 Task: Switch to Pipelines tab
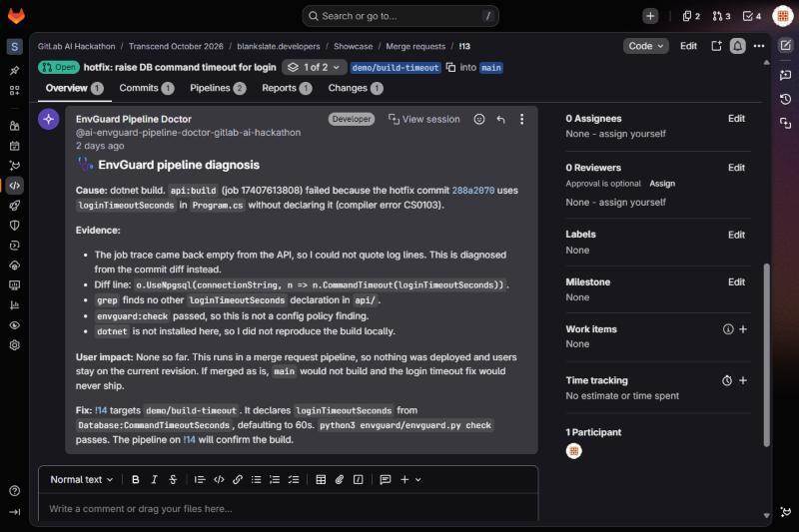tap(218, 88)
